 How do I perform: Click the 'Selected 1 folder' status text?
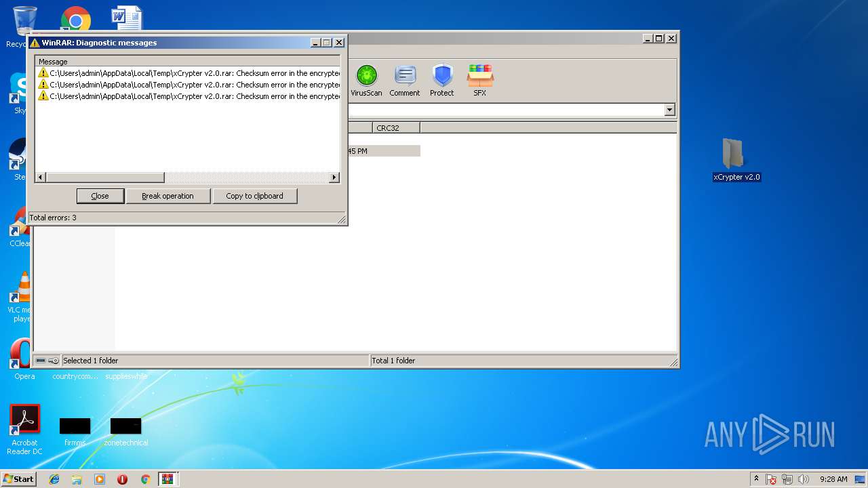click(x=90, y=361)
